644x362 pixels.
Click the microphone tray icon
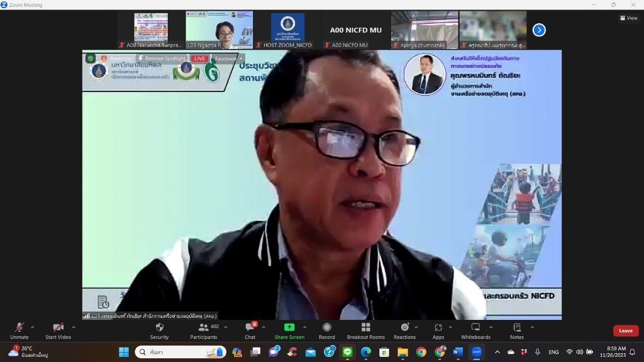point(537,352)
